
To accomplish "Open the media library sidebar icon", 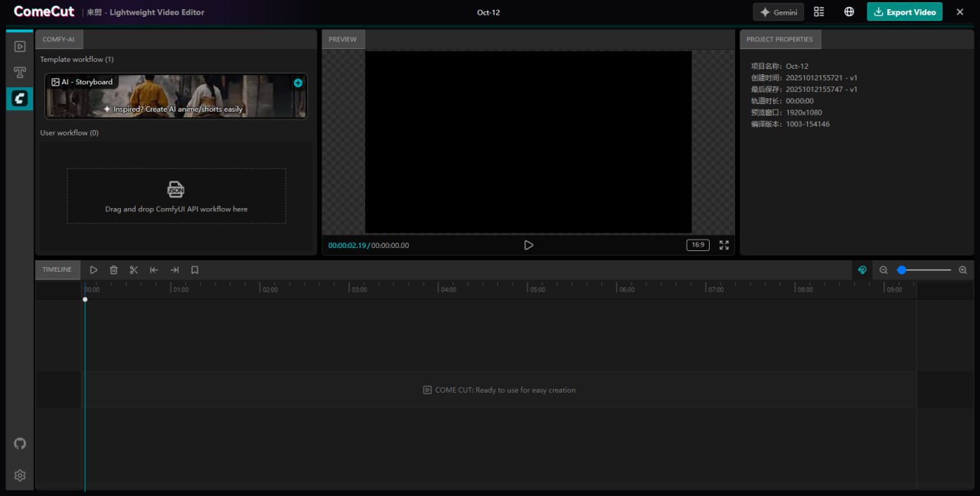I will [x=20, y=47].
